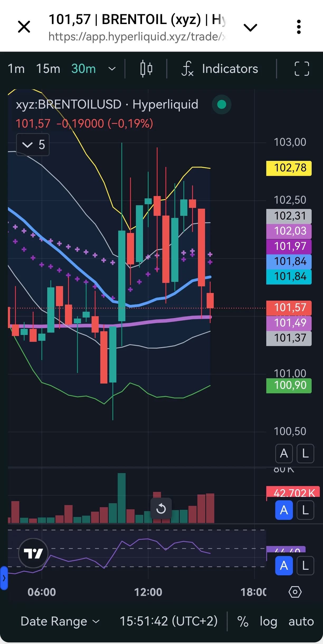Screen dimensions: 323x644
Task: Click the red 101,57 current price label
Action: click(289, 308)
